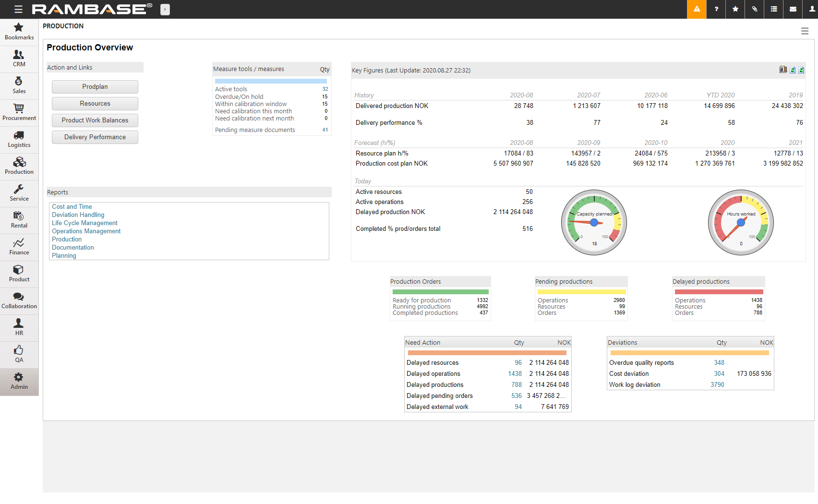Expand the collapsed sidebar with the arrow chevron
This screenshot has height=504, width=818.
coord(165,9)
